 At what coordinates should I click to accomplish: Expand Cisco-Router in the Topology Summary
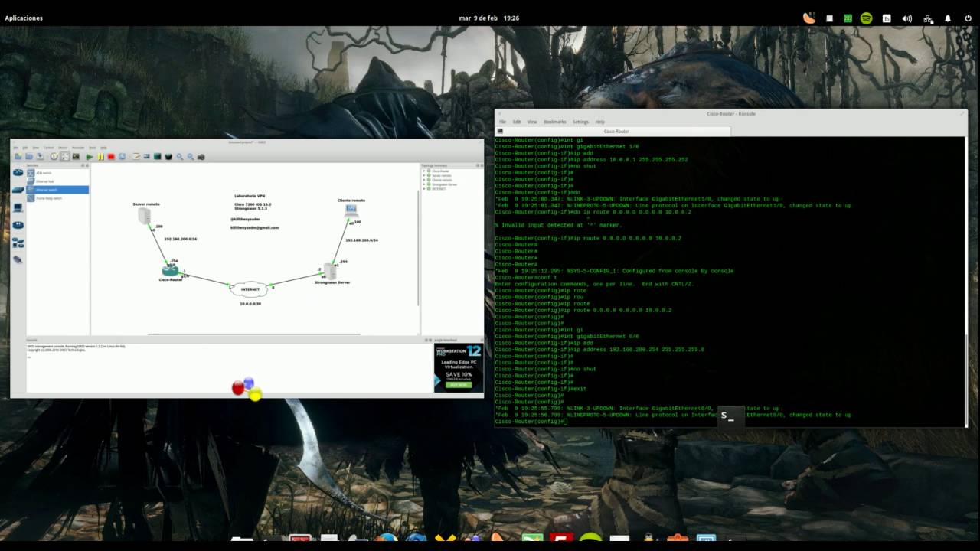point(424,171)
